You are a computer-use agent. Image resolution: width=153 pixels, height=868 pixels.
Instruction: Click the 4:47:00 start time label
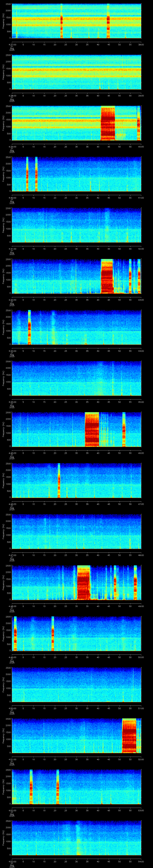point(12,555)
